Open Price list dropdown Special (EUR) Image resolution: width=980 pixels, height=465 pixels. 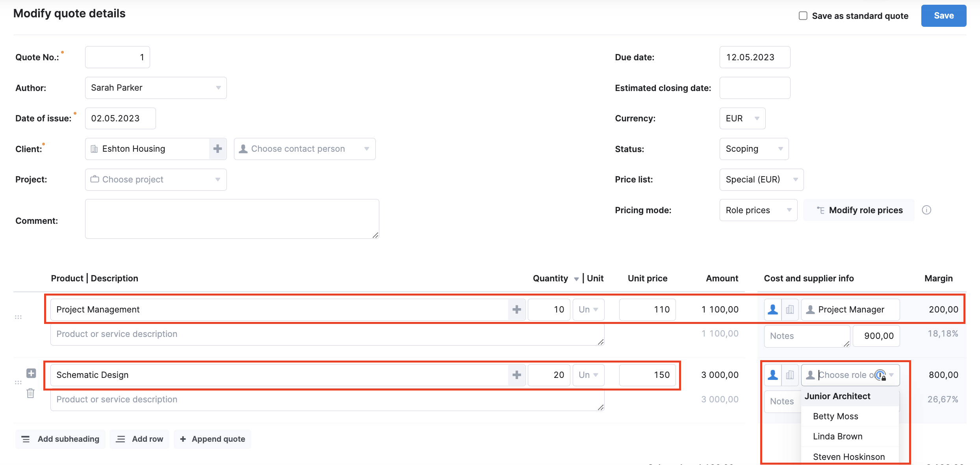point(761,180)
